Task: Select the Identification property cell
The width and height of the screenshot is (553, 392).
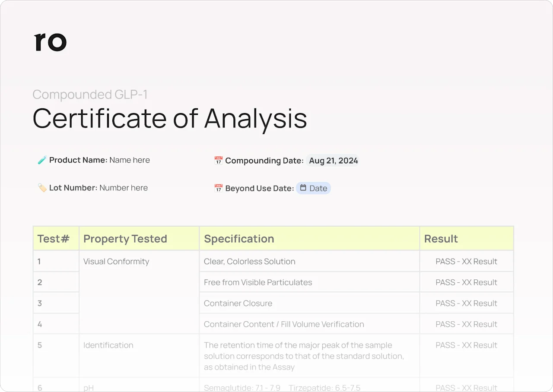Action: [108, 345]
